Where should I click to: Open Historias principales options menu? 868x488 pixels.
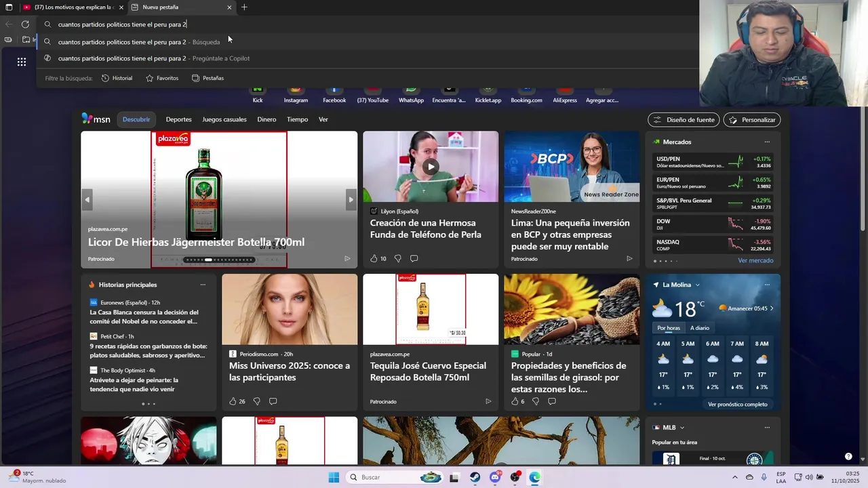[x=203, y=285]
